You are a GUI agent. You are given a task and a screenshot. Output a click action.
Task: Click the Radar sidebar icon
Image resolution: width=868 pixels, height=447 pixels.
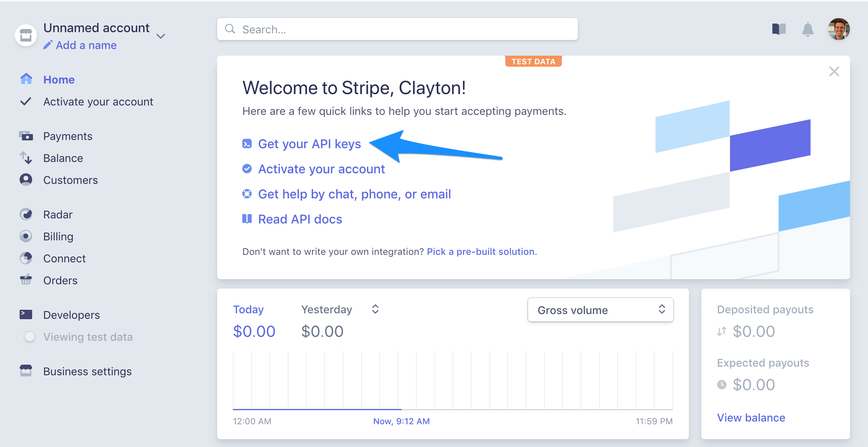(x=26, y=214)
